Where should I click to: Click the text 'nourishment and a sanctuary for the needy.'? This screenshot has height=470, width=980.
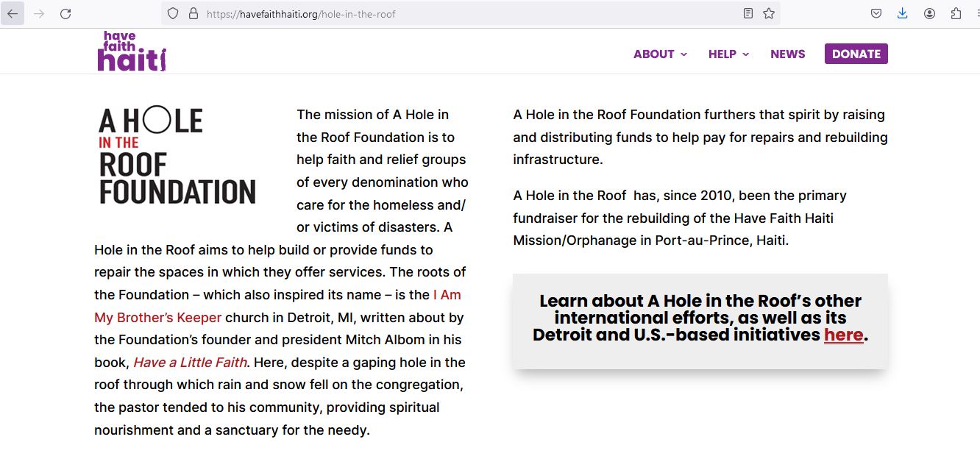[232, 430]
